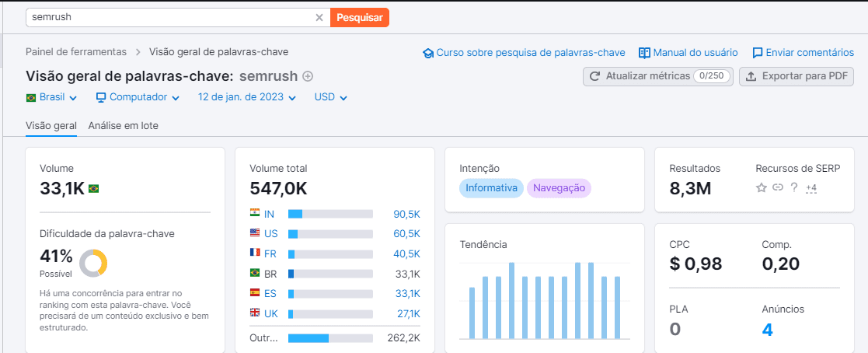
Task: Click the United States flag icon
Action: pyautogui.click(x=255, y=232)
